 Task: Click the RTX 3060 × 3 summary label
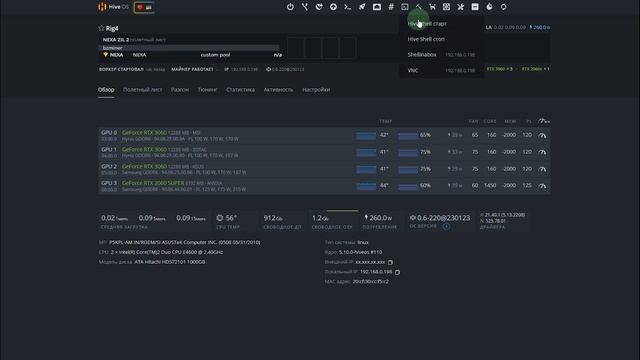(499, 69)
